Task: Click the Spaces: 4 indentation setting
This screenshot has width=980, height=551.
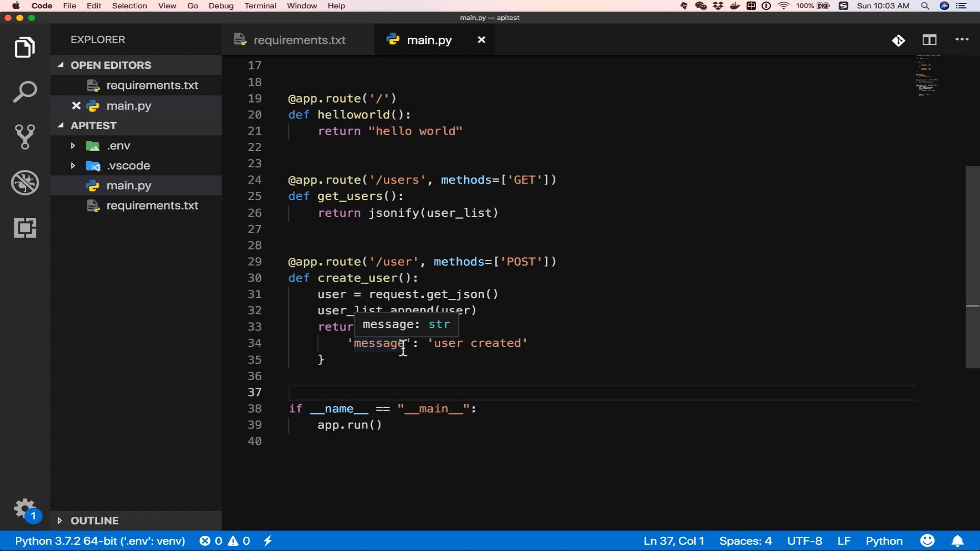Action: pyautogui.click(x=745, y=541)
